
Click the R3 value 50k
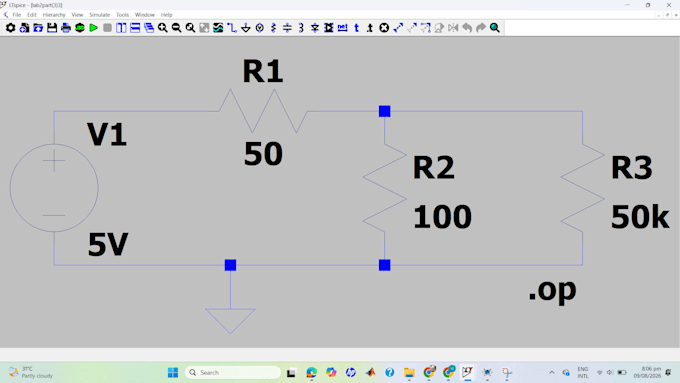tap(640, 217)
